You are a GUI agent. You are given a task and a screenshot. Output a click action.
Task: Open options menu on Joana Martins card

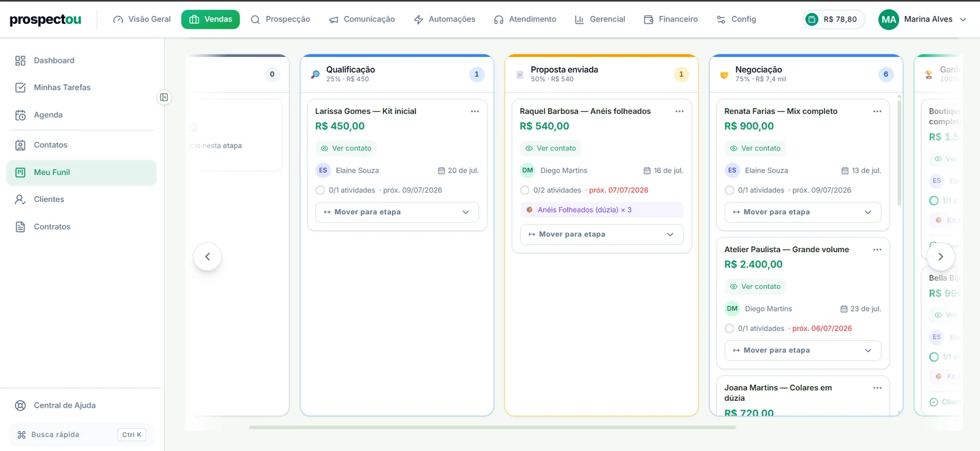(877, 388)
